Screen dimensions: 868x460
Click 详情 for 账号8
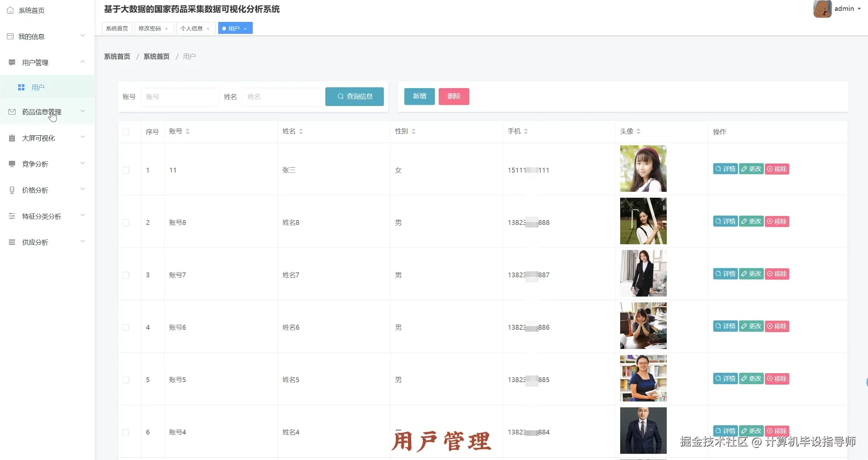[725, 222]
